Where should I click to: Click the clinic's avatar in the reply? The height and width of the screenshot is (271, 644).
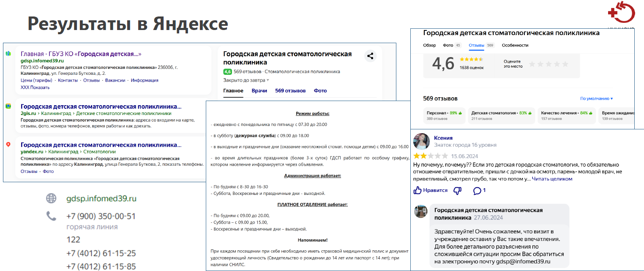click(x=420, y=211)
